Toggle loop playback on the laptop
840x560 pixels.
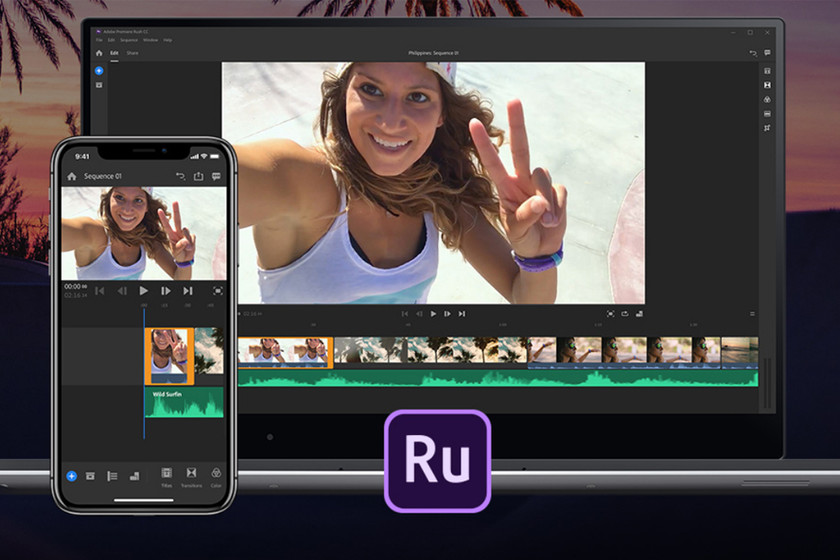625,314
